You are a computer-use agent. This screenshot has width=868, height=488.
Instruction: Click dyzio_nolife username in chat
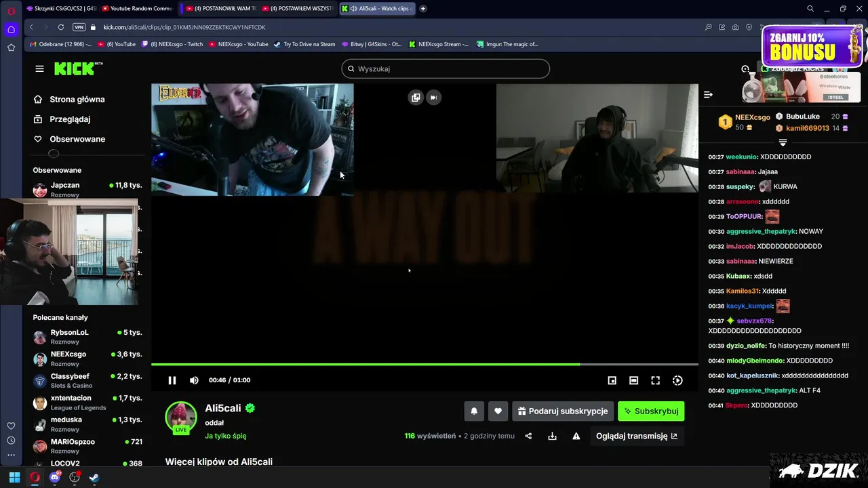[x=746, y=346]
